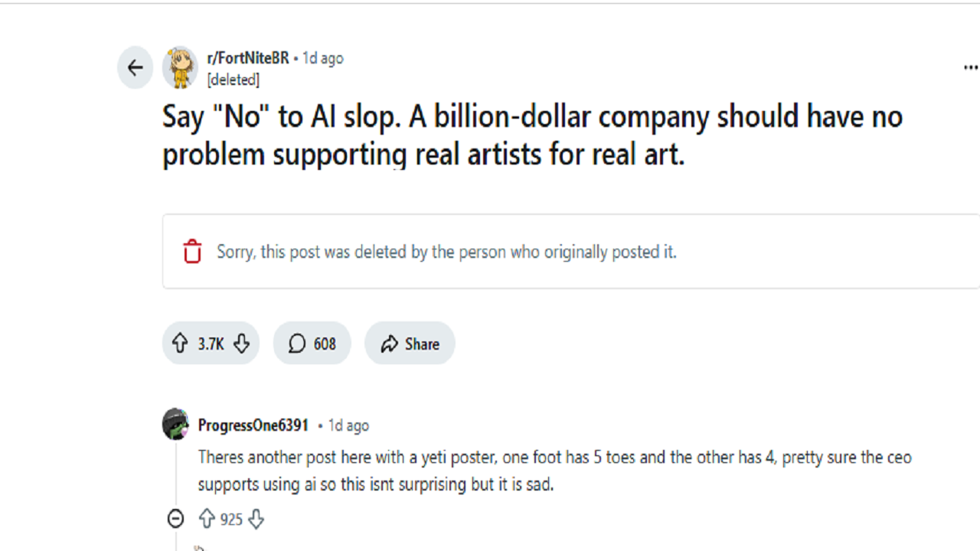Downvote the "Say No to AI slop" post
980x551 pixels.
click(x=241, y=344)
